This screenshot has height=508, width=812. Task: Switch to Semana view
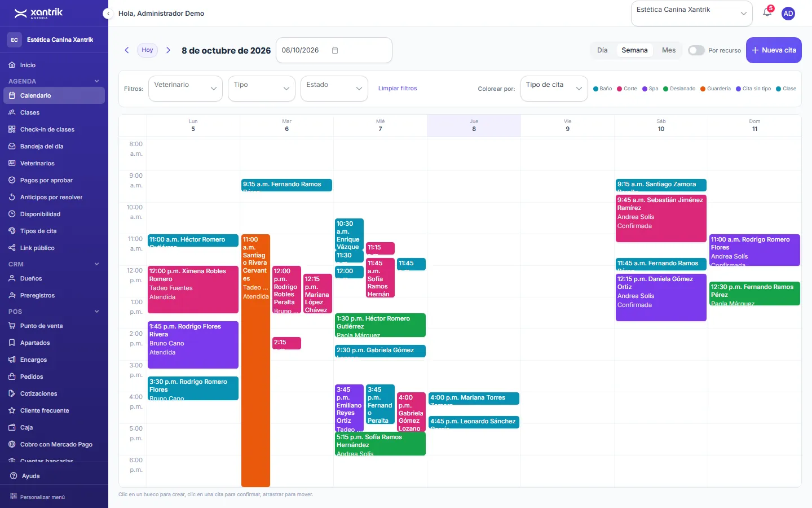pyautogui.click(x=634, y=50)
